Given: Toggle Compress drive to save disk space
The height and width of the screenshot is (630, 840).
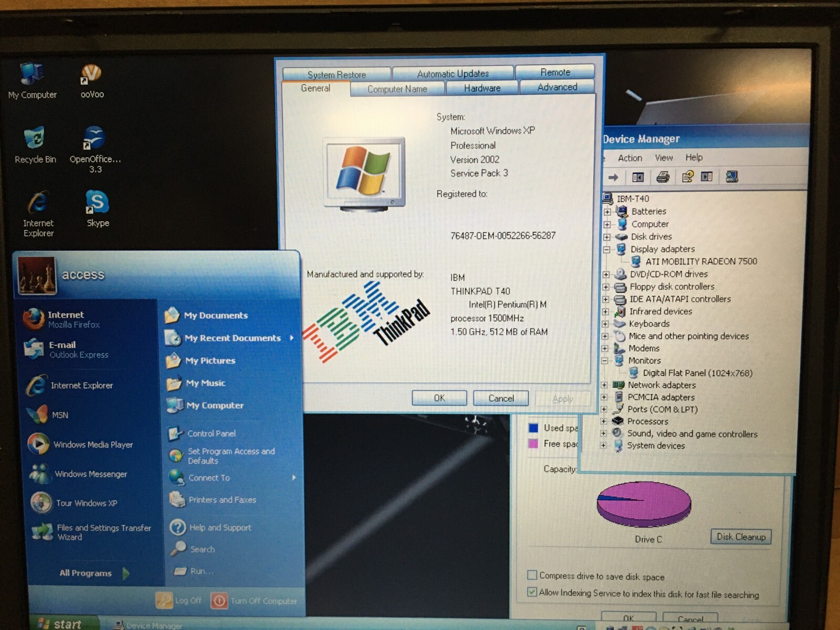Looking at the screenshot, I should coord(532,575).
